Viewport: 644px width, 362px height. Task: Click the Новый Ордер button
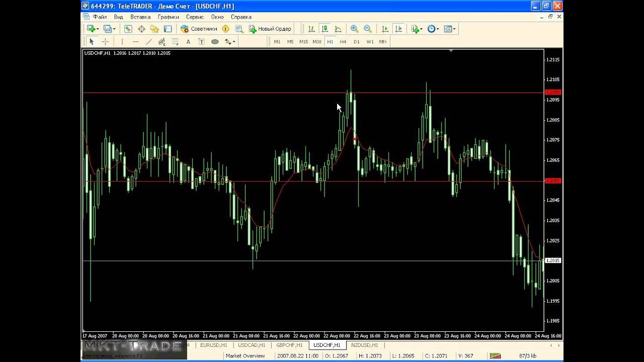coord(270,29)
